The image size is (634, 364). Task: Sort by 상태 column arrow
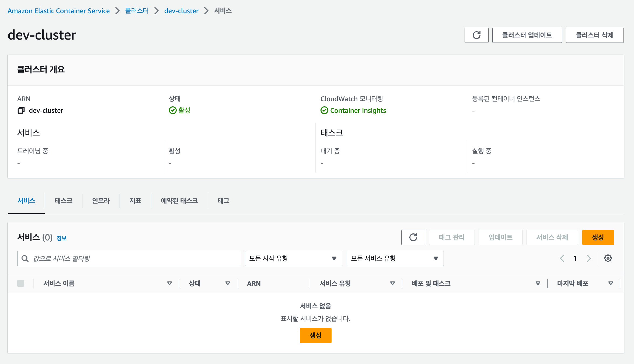click(x=228, y=283)
